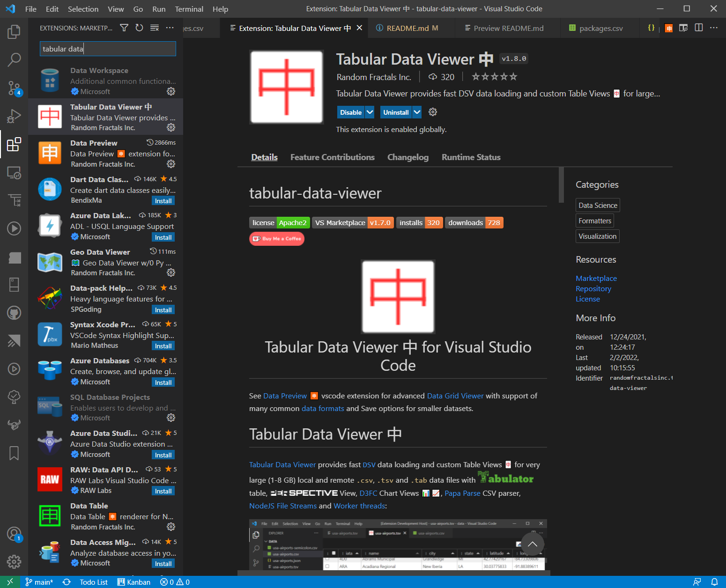Open Changelog tab
The image size is (726, 588).
click(x=408, y=157)
